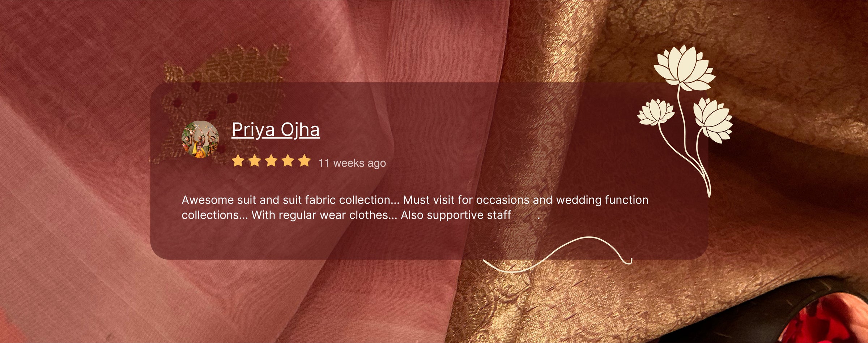868x343 pixels.
Task: Select the fourth gold rating star
Action: tap(288, 160)
